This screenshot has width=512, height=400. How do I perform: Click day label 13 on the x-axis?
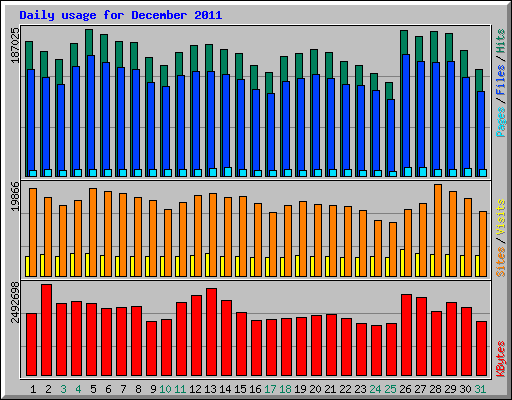pos(210,389)
